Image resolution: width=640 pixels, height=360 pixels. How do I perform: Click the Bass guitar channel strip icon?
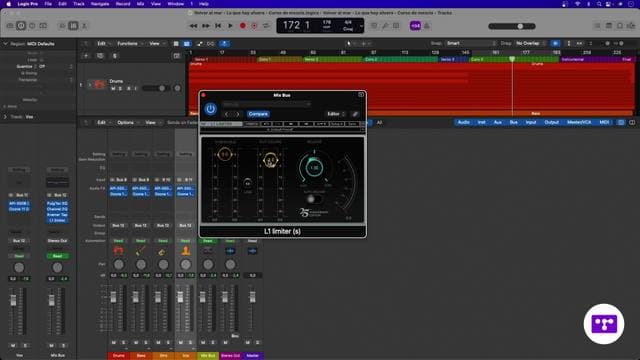point(141,251)
